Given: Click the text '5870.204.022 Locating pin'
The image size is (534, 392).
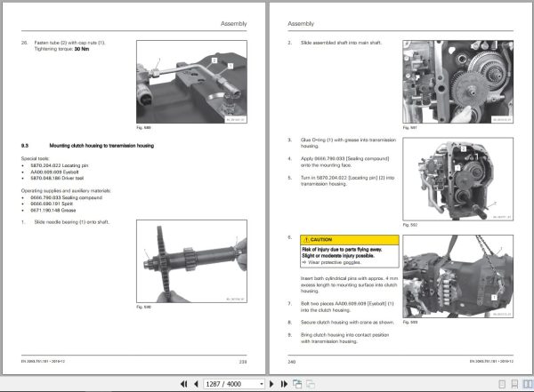Looking at the screenshot, I should 60,165.
